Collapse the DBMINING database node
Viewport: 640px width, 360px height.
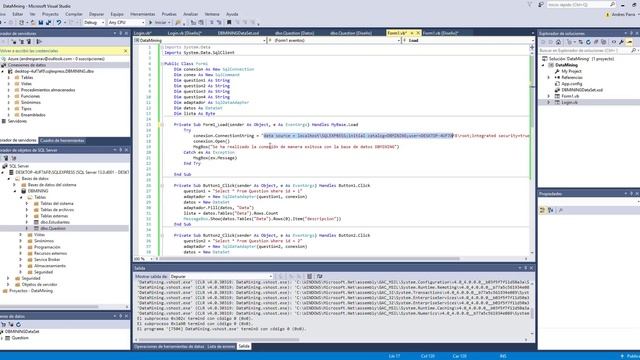pyautogui.click(x=15, y=191)
